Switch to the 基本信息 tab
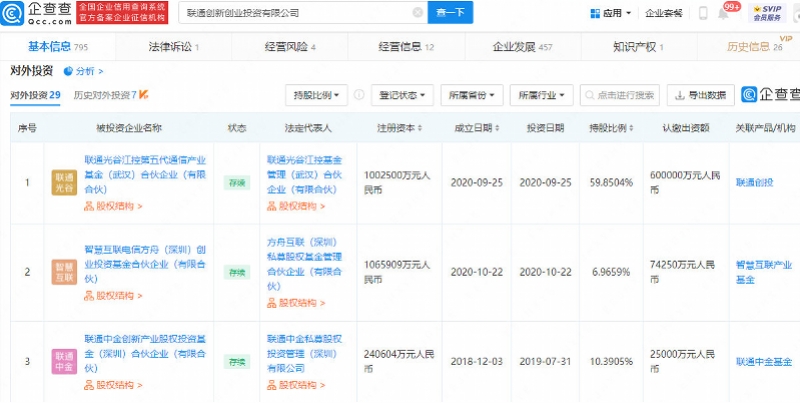This screenshot has width=800, height=403. coord(58,47)
